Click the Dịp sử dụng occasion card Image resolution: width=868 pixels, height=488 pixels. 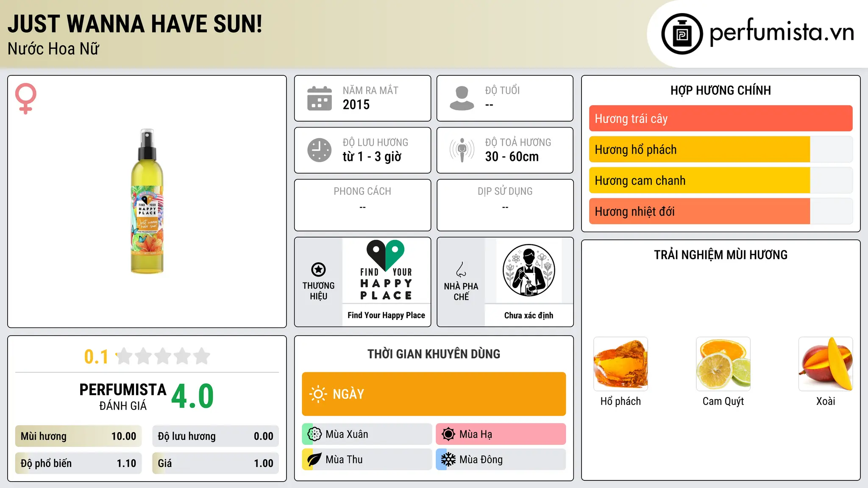505,205
